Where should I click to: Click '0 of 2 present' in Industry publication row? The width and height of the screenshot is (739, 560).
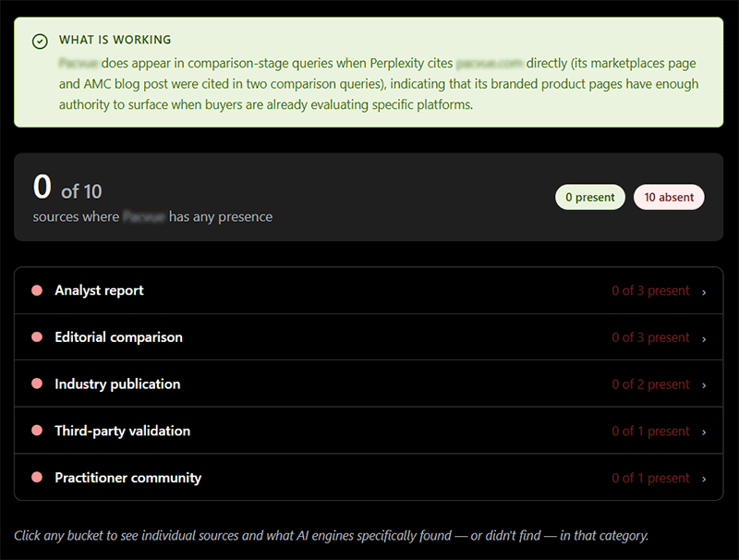tap(650, 384)
